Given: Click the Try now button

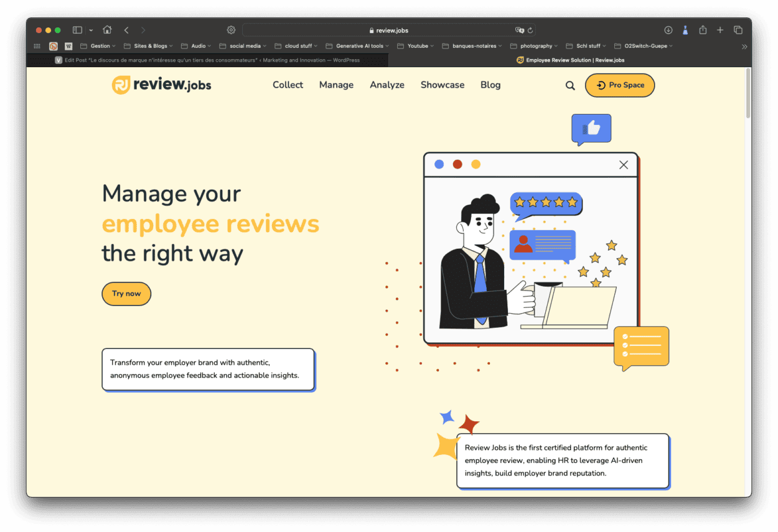Looking at the screenshot, I should click(x=126, y=294).
